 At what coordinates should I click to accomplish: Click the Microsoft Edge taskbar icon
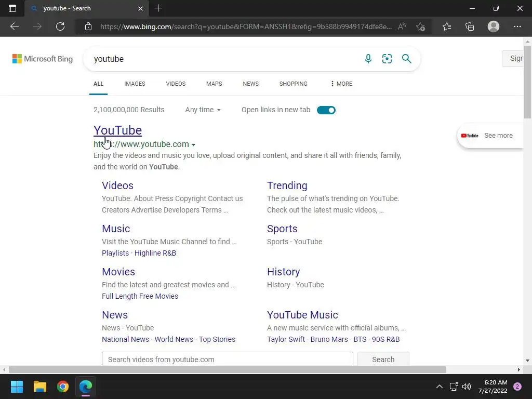coord(86,387)
